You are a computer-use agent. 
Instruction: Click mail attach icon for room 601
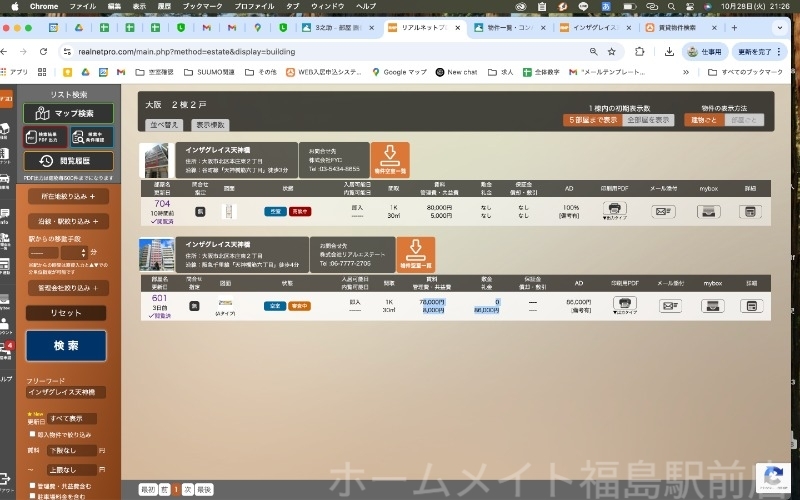670,306
